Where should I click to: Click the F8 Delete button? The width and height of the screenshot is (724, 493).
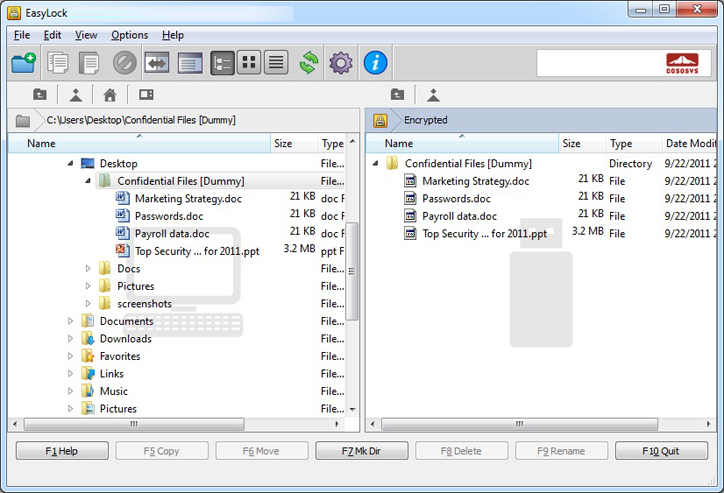click(461, 451)
